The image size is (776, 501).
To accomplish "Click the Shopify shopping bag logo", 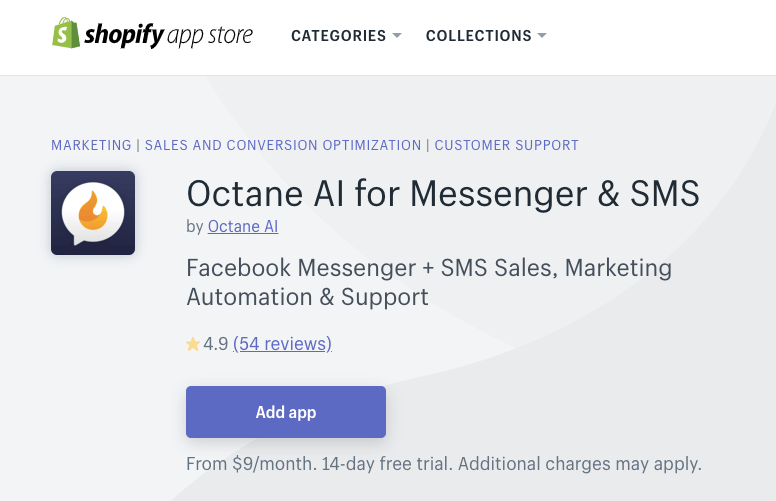I will pyautogui.click(x=66, y=33).
